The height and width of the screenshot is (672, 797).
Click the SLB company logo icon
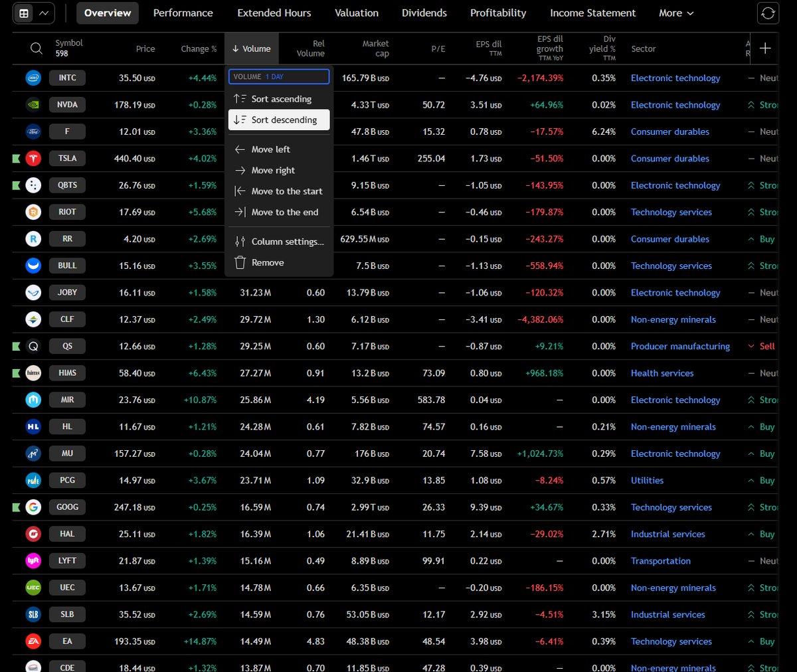33,614
